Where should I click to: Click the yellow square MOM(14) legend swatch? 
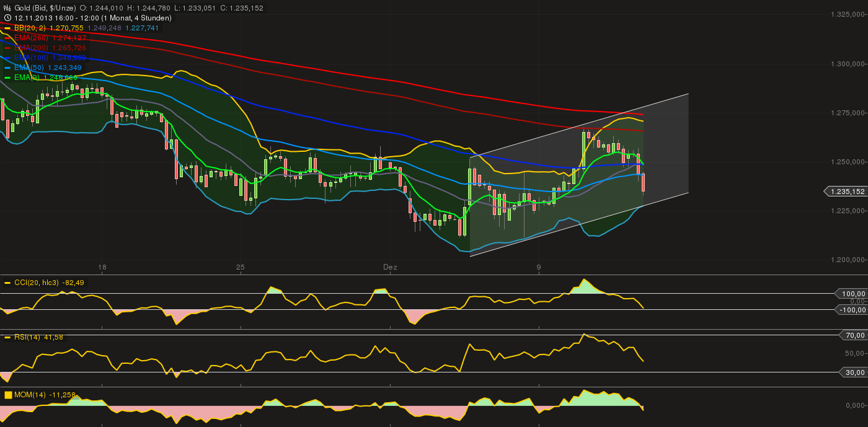pyautogui.click(x=7, y=395)
